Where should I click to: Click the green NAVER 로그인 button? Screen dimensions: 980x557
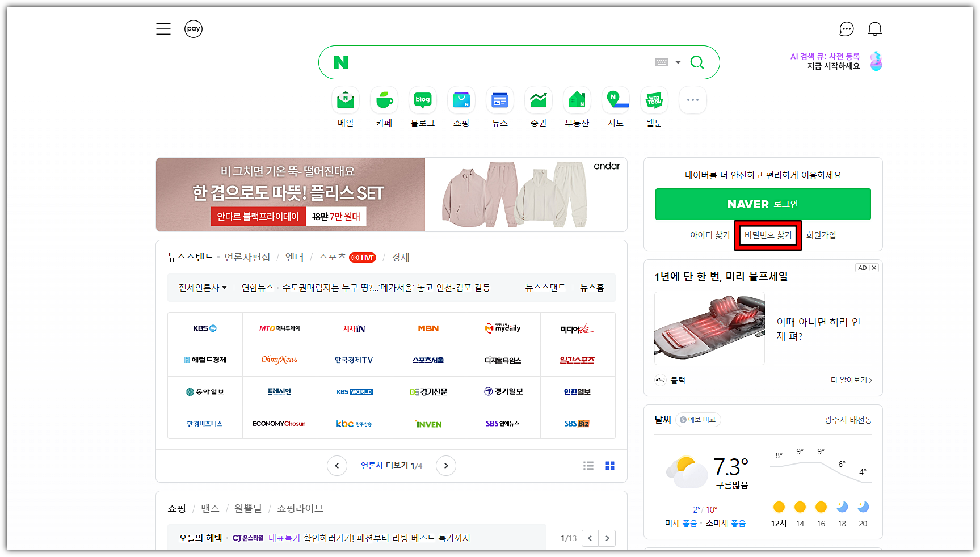pyautogui.click(x=763, y=204)
